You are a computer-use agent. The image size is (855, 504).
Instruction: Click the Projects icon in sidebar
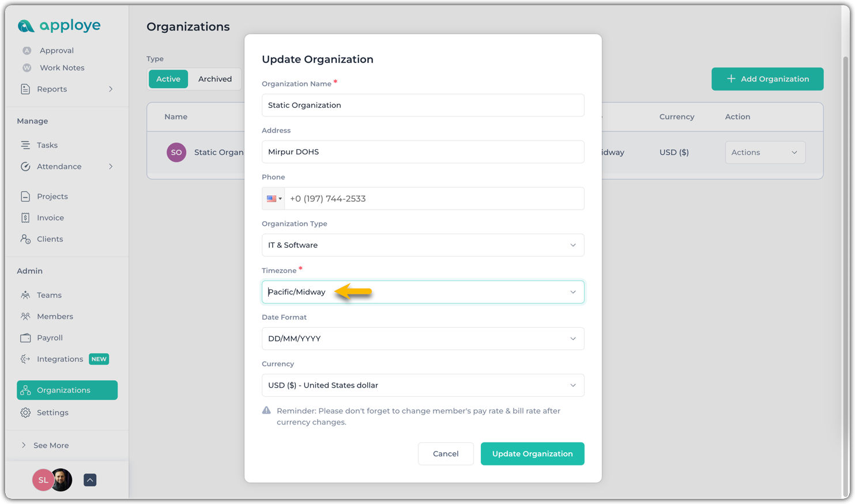click(x=25, y=196)
